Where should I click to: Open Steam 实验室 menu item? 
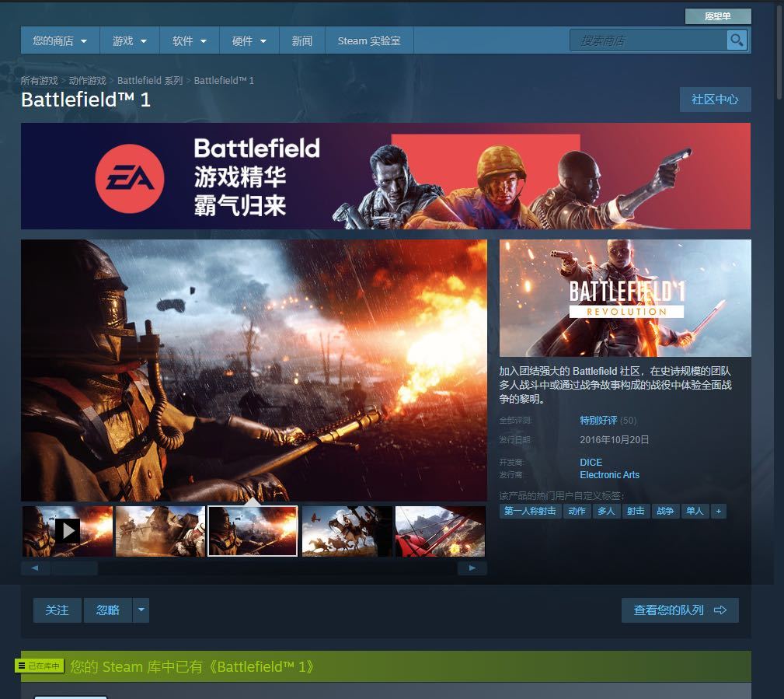(369, 40)
